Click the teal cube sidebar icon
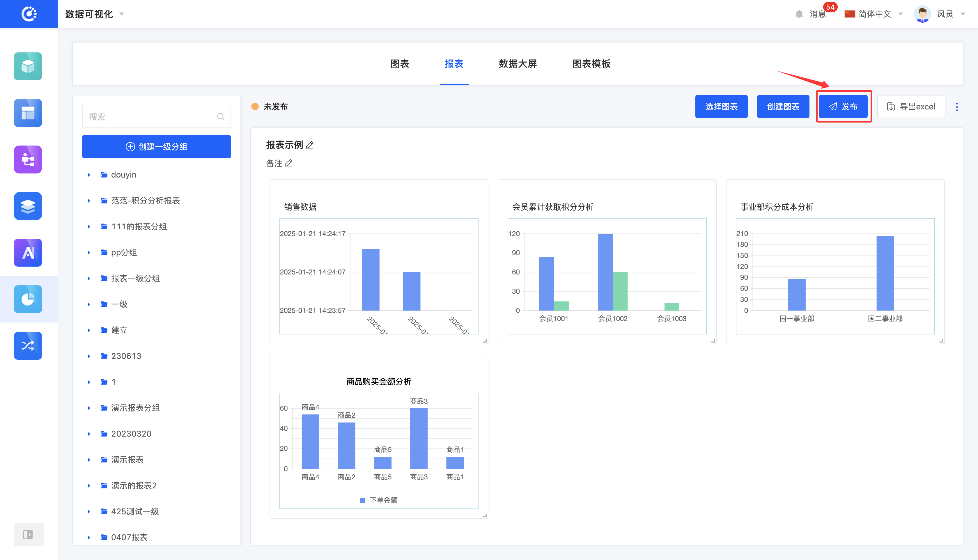Image resolution: width=978 pixels, height=560 pixels. pyautogui.click(x=28, y=66)
